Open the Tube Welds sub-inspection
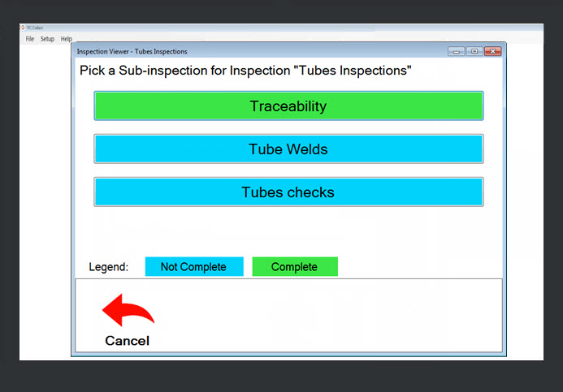563x392 pixels. [288, 149]
